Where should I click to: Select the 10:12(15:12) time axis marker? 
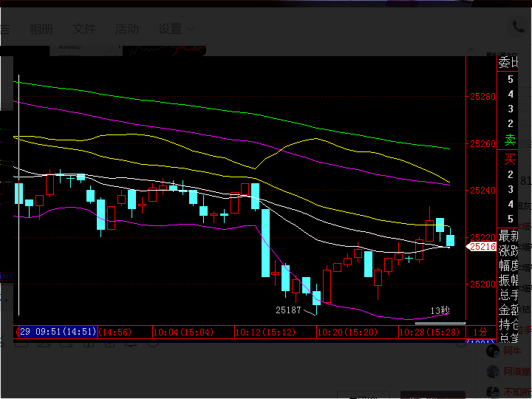265,332
